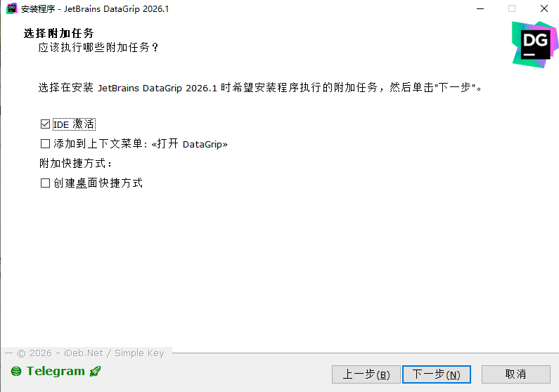Cancel installation via 取消 button
Image resolution: width=559 pixels, height=392 pixels.
[x=516, y=374]
